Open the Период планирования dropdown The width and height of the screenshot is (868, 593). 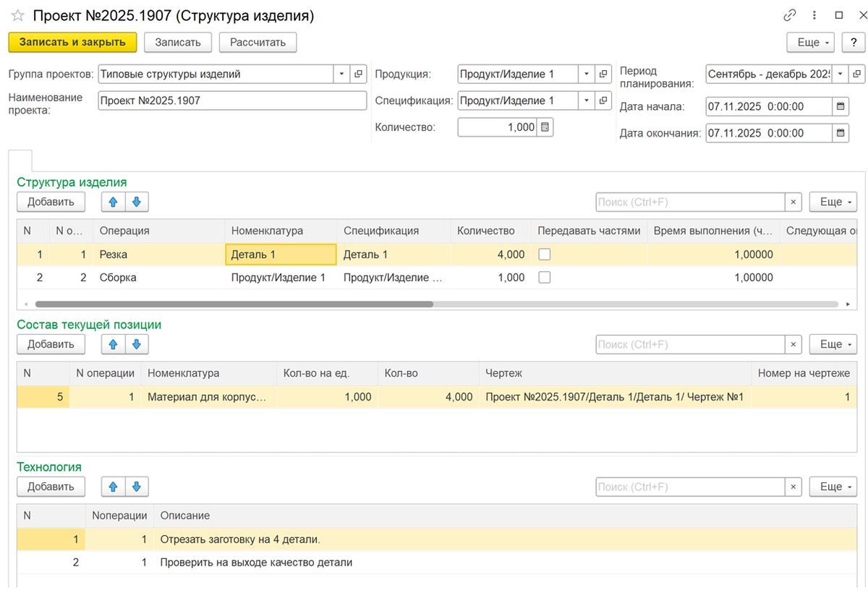(840, 74)
